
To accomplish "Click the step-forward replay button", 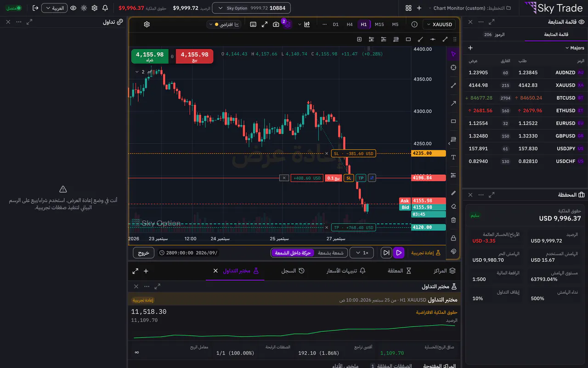I will pyautogui.click(x=387, y=253).
